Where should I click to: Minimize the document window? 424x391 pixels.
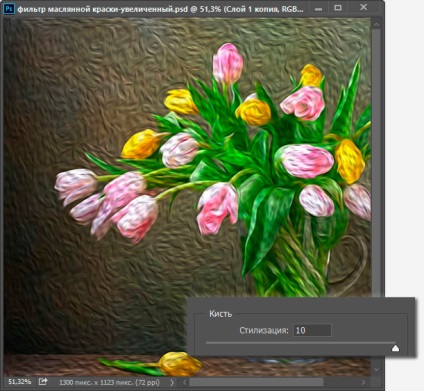coord(318,9)
